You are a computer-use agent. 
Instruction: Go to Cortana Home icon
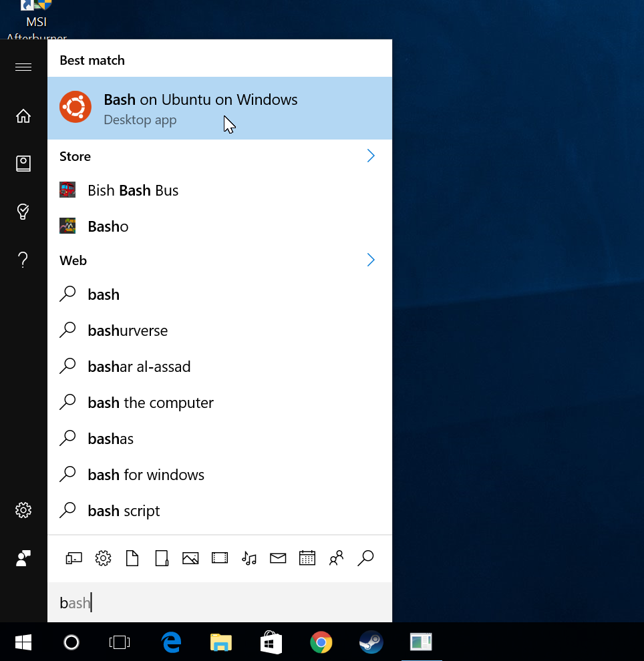point(23,116)
